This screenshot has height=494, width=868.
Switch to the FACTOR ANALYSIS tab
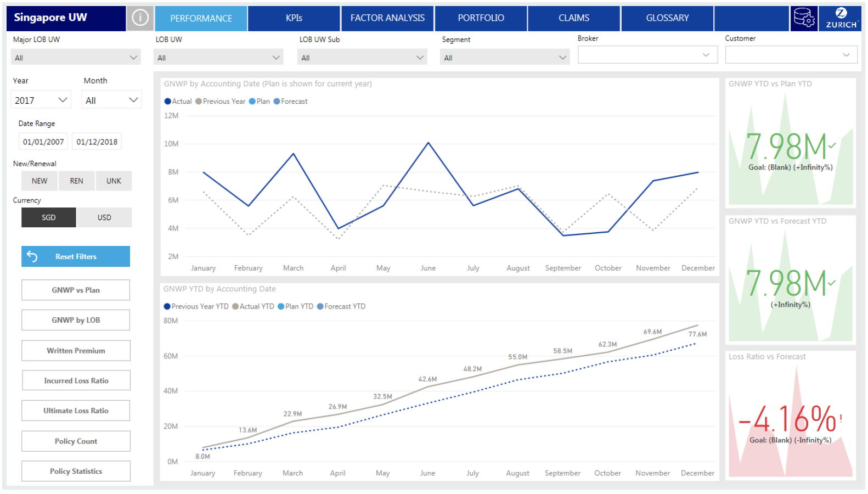tap(387, 18)
